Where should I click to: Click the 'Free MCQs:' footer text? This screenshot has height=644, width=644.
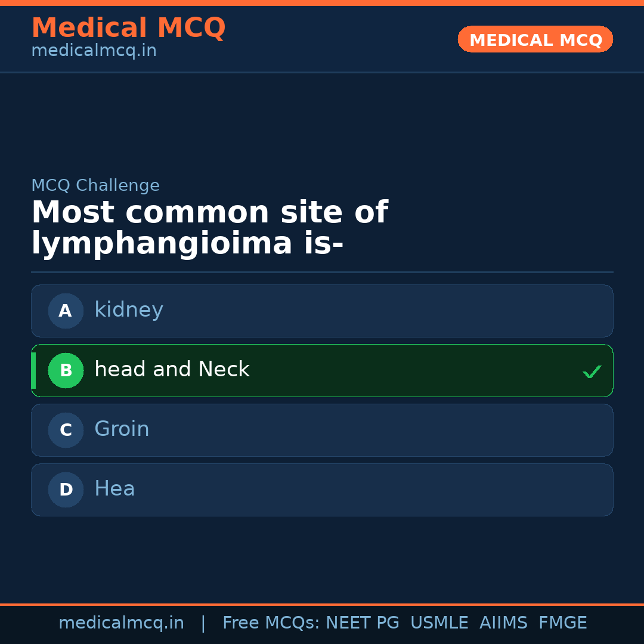(271, 623)
